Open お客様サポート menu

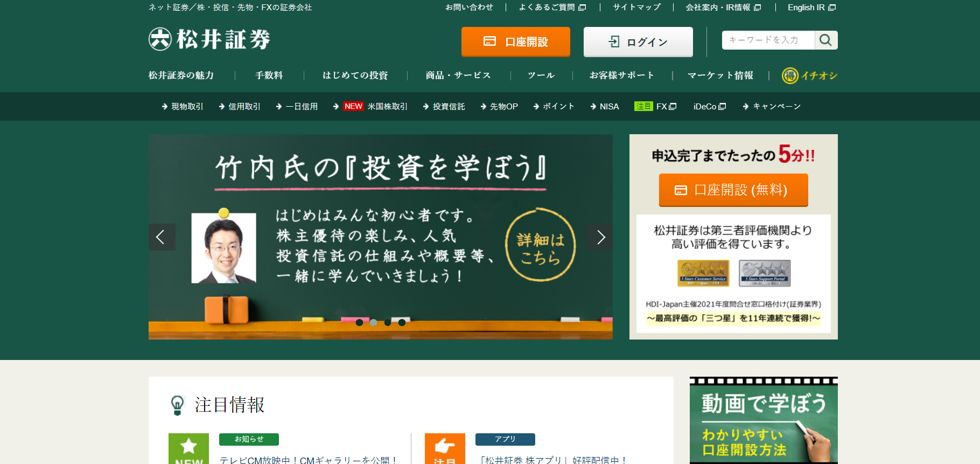[x=622, y=75]
